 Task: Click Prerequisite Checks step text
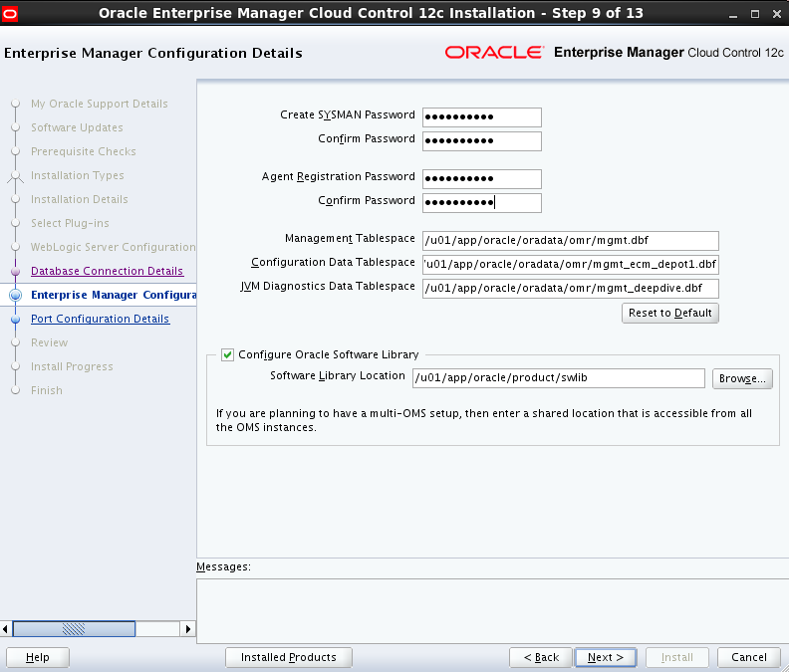click(83, 151)
